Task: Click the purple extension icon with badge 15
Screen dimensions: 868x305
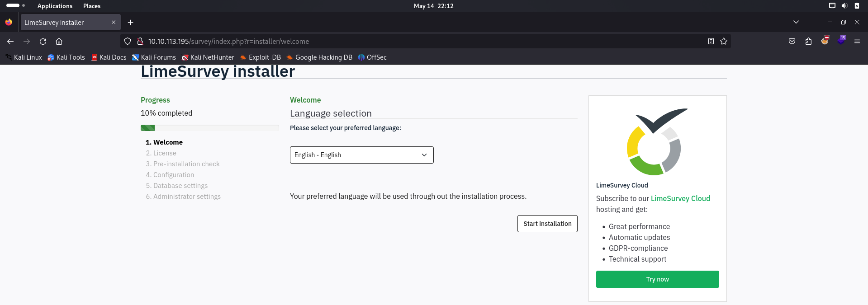Action: (x=841, y=40)
